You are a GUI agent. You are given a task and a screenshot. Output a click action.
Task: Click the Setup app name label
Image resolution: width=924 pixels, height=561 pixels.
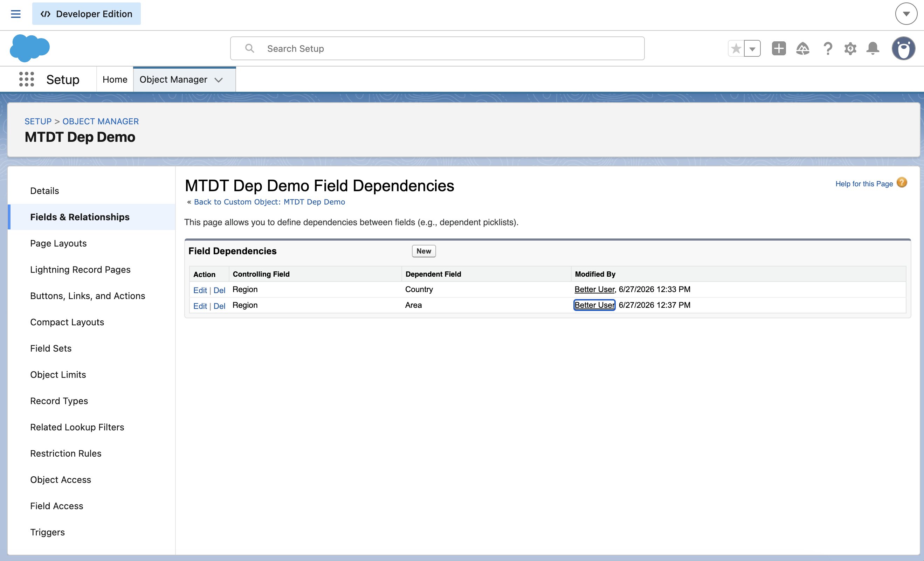point(63,79)
